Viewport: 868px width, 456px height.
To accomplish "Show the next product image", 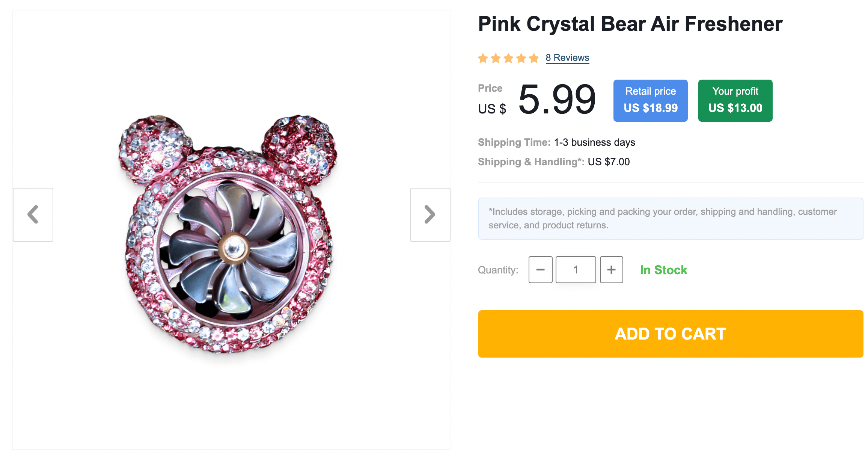I will (x=430, y=214).
